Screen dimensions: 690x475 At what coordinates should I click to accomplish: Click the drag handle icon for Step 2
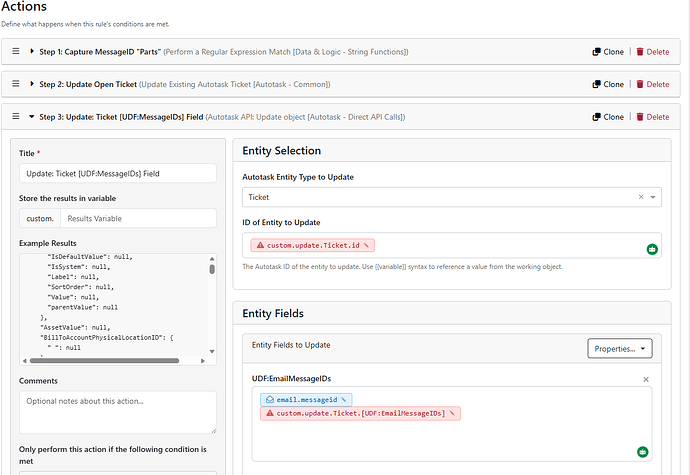click(x=16, y=84)
